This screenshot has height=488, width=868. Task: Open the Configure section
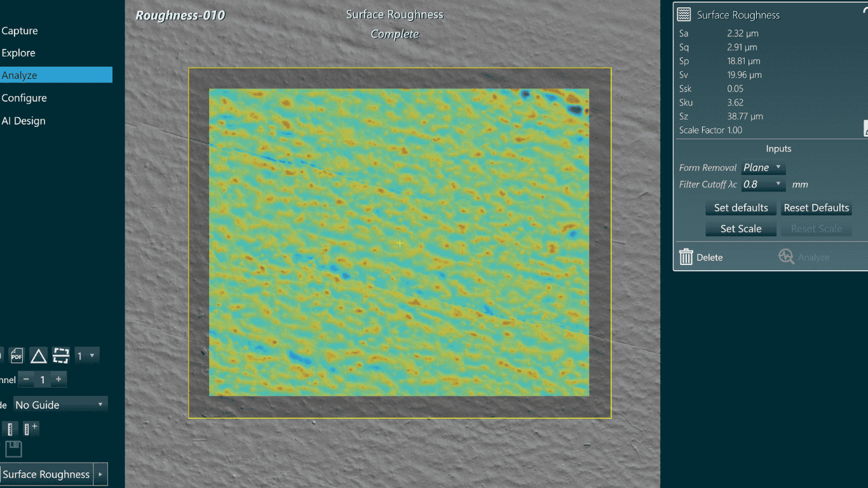[x=24, y=98]
